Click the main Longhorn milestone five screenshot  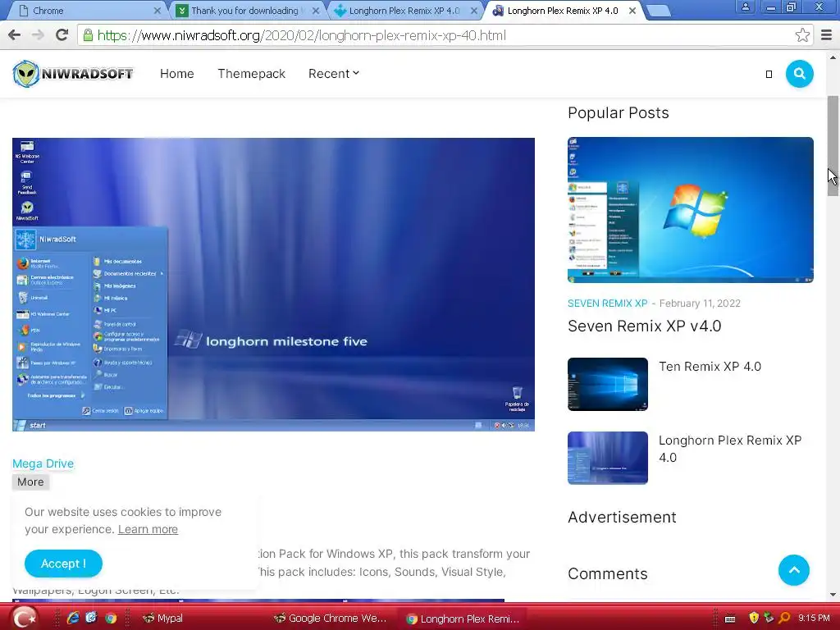[273, 285]
